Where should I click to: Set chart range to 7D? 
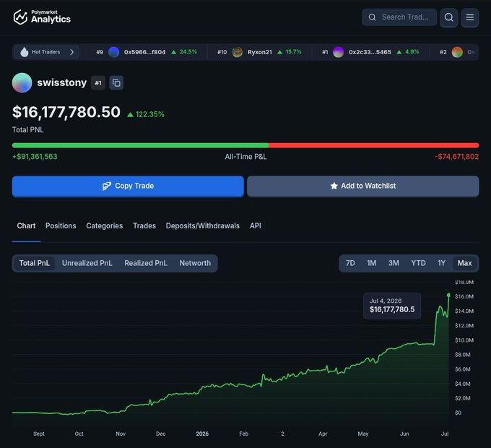[x=350, y=263]
